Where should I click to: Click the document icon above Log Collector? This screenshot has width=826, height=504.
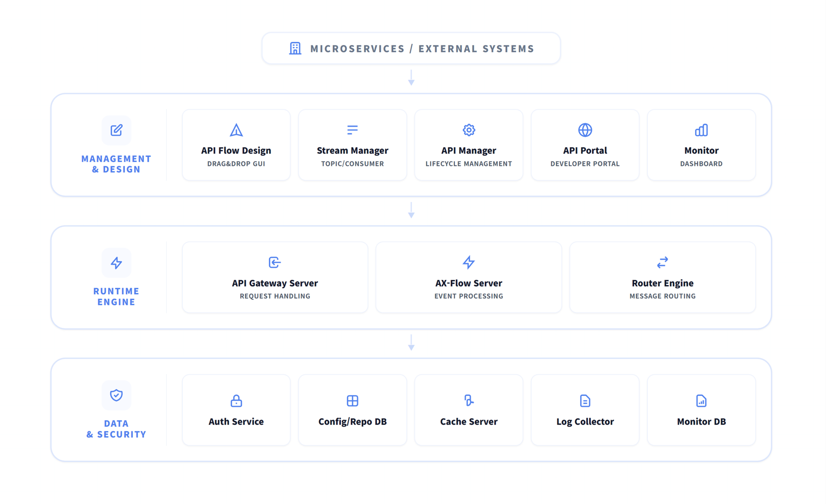click(x=585, y=401)
